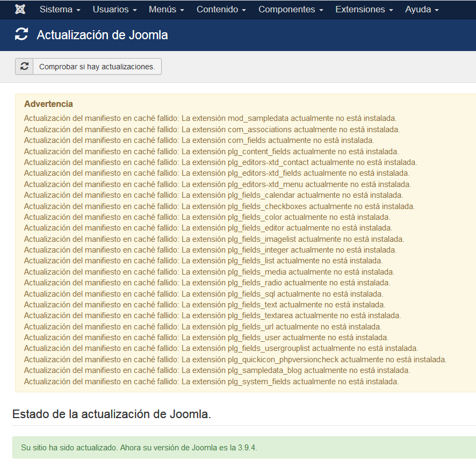Viewport: 476px width, 474px height.
Task: Click the plg_fields_textarea warning line
Action: point(213,315)
